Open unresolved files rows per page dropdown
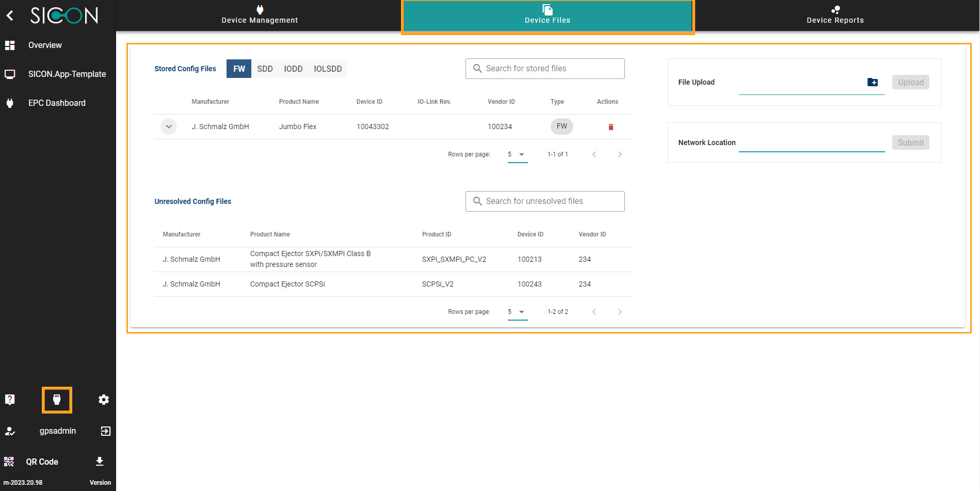Screen dimensions: 980x491 click(517, 312)
